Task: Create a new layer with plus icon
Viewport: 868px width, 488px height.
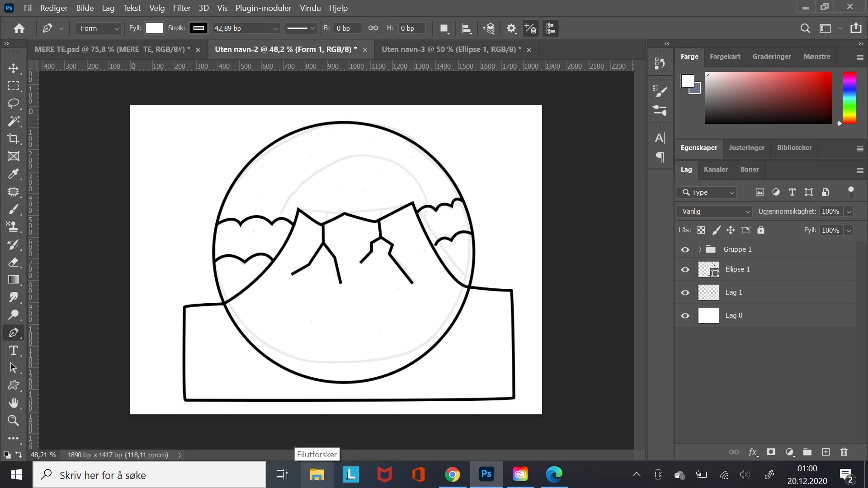Action: tap(826, 452)
